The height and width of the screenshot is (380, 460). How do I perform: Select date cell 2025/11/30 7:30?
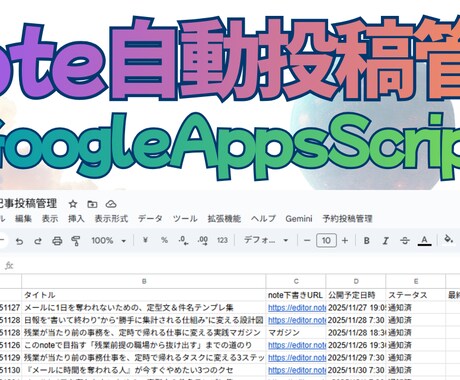click(x=356, y=370)
